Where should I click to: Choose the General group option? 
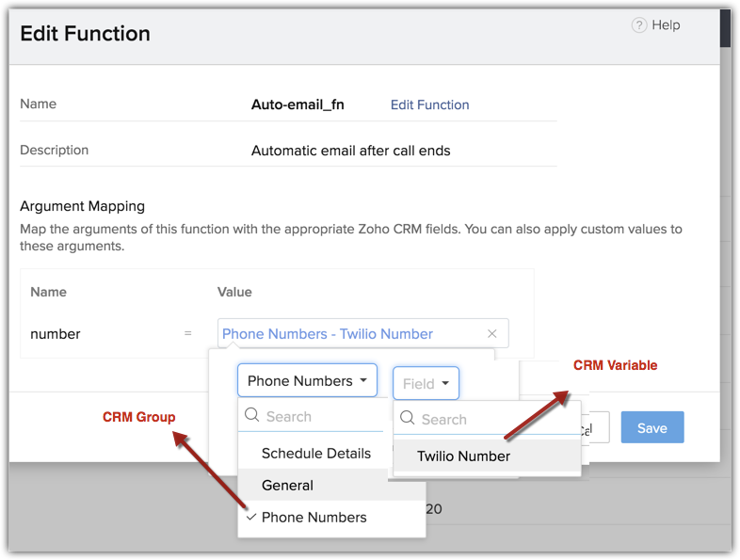[x=288, y=486]
